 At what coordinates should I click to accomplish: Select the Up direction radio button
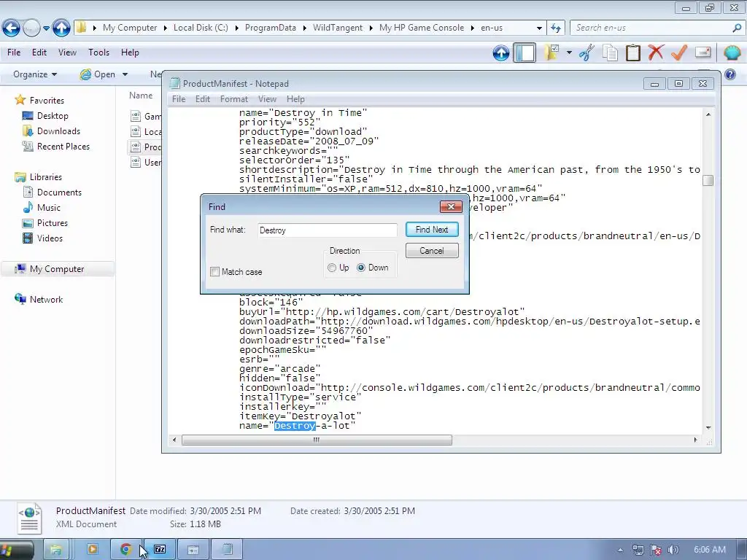click(332, 268)
